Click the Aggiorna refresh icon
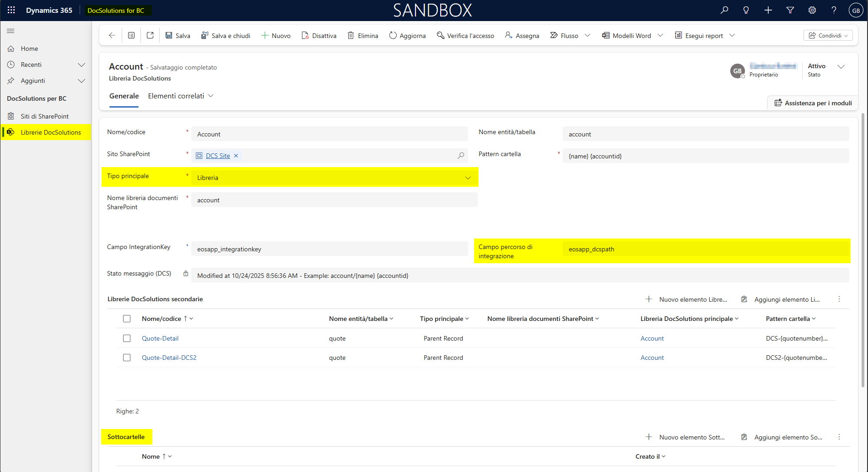The image size is (868, 472). pos(393,36)
